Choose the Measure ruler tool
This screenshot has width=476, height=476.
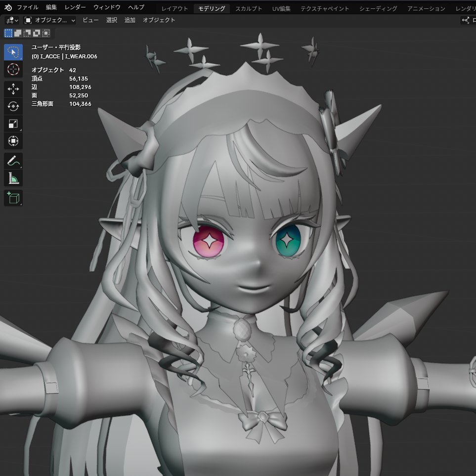(x=13, y=178)
